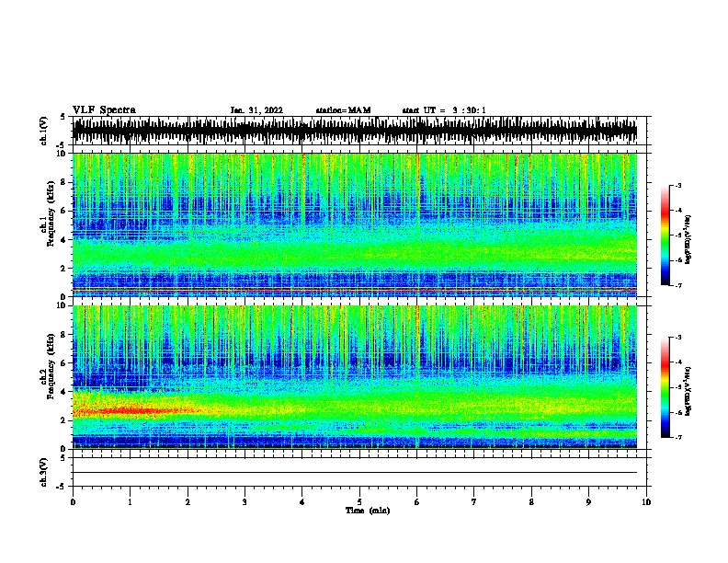Click the "VLF Spectra" title text
Screen dimensions: 728x563
tap(104, 110)
